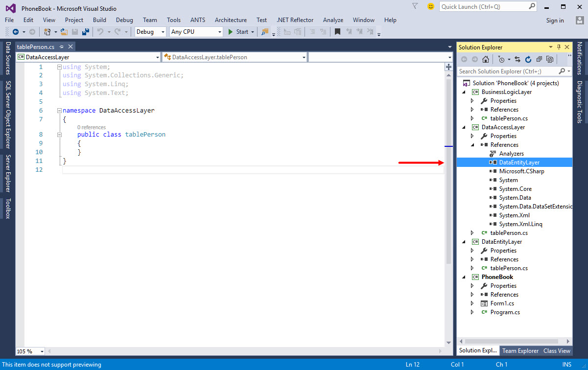The image size is (588, 370).
Task: Expand the PhoneBook project References node
Action: pyautogui.click(x=472, y=295)
